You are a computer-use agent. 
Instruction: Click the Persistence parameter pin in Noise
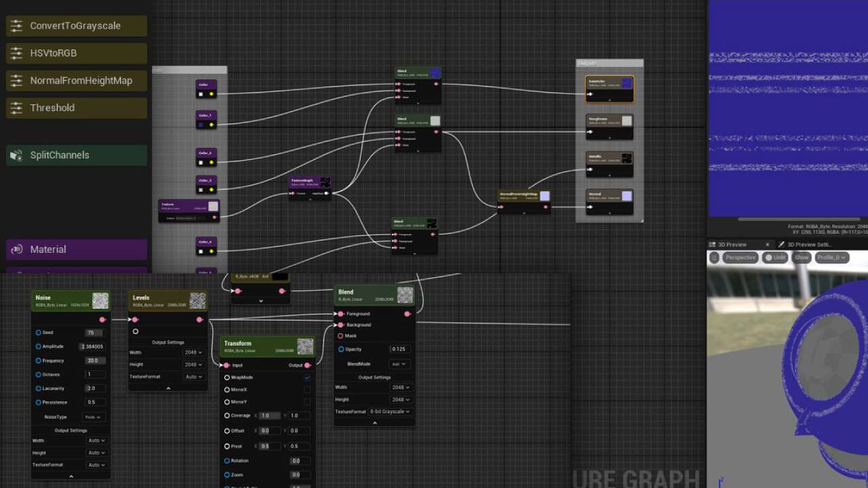click(x=38, y=402)
